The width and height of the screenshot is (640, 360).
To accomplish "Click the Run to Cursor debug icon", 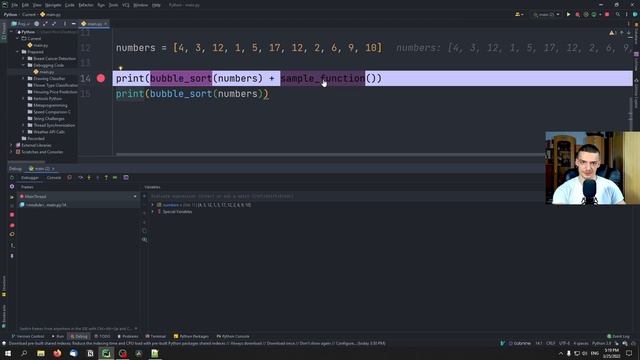I will 115,178.
